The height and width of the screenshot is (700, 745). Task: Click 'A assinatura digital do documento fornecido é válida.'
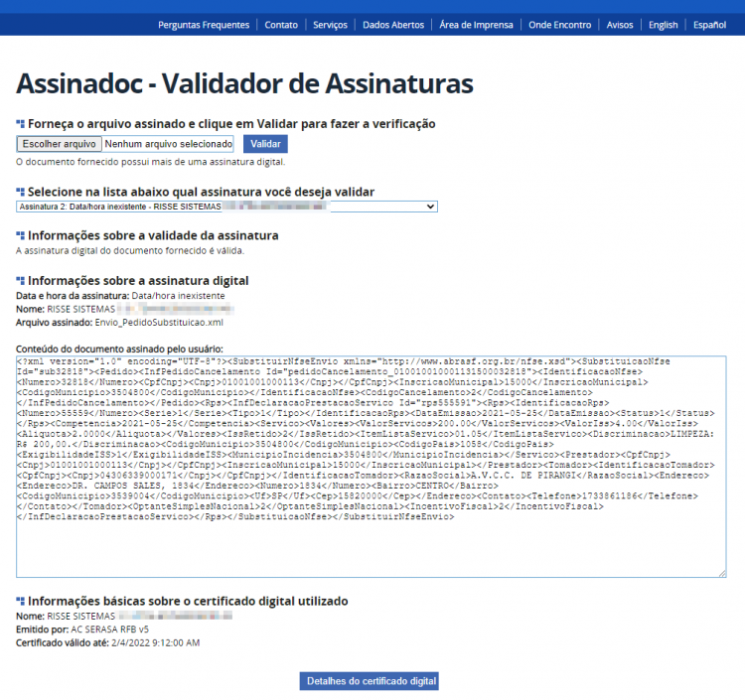point(130,251)
